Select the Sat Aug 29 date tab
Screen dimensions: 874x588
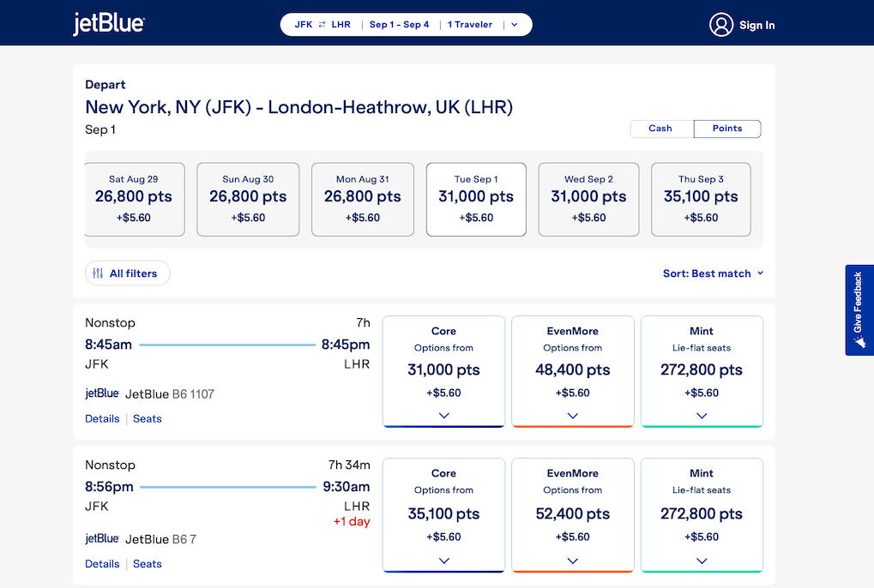[134, 199]
